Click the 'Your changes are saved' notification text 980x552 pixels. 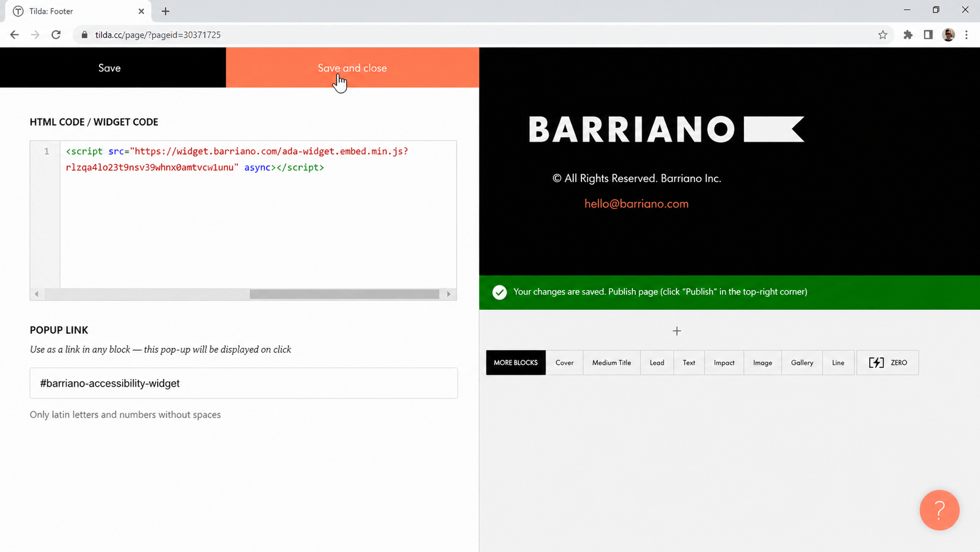coord(660,292)
